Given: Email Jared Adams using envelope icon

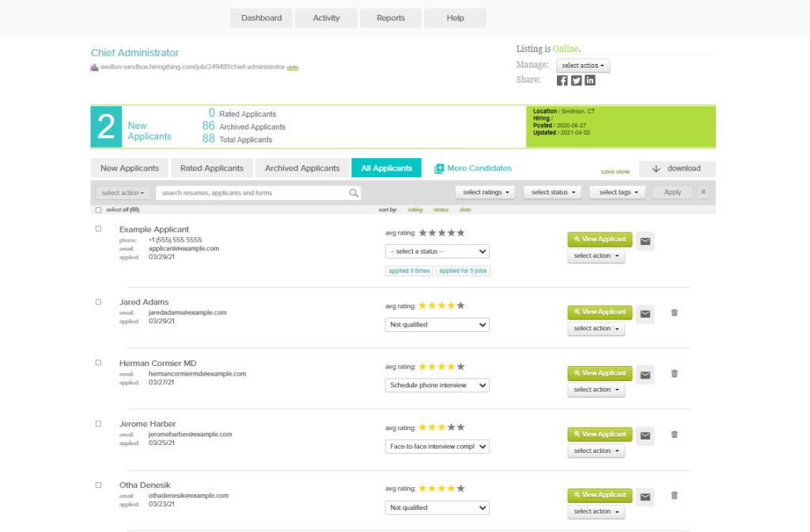Looking at the screenshot, I should [x=645, y=314].
